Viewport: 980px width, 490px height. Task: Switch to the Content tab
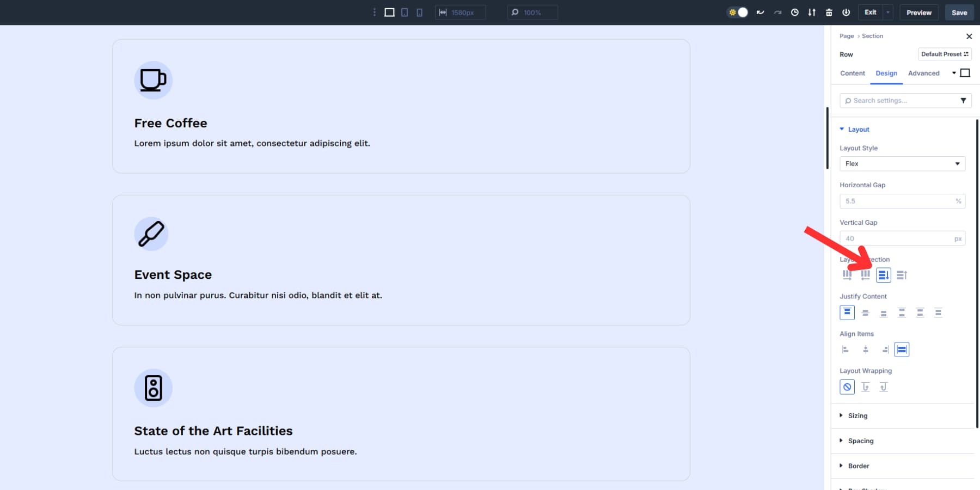click(x=852, y=73)
